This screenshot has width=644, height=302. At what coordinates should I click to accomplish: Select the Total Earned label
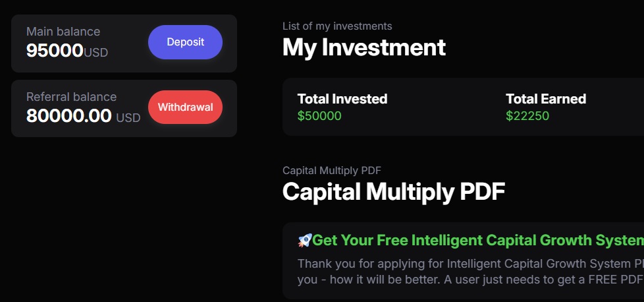pyautogui.click(x=545, y=99)
